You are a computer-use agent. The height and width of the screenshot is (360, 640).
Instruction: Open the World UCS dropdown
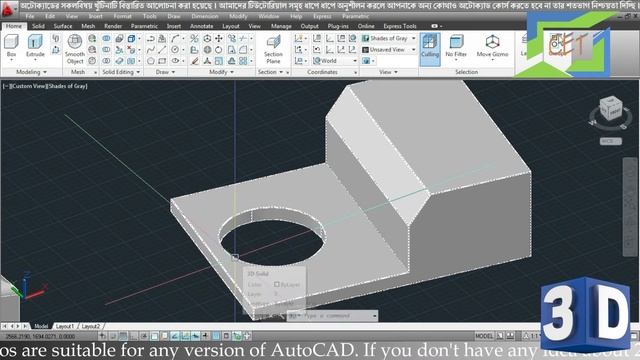[335, 61]
